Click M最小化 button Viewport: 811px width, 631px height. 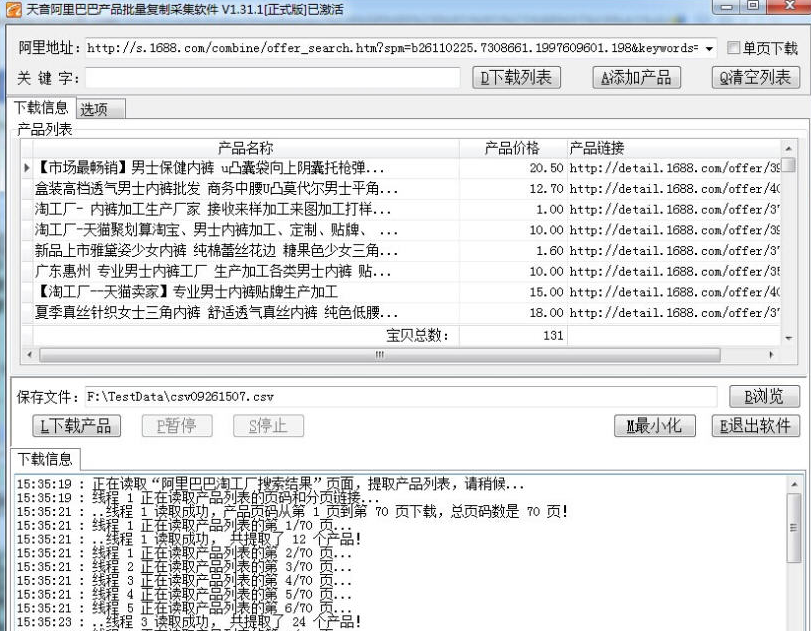coord(654,427)
